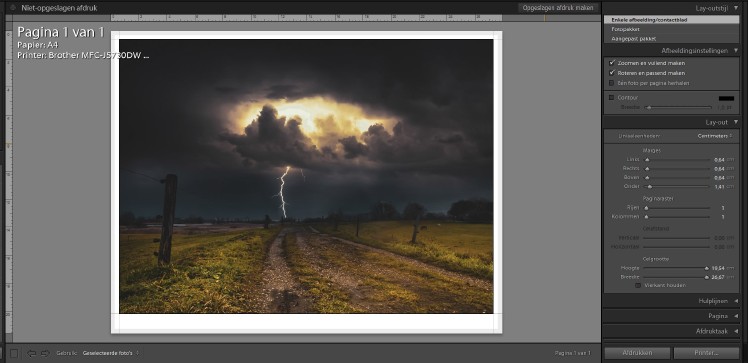Open the black Contour color swatch

point(726,98)
